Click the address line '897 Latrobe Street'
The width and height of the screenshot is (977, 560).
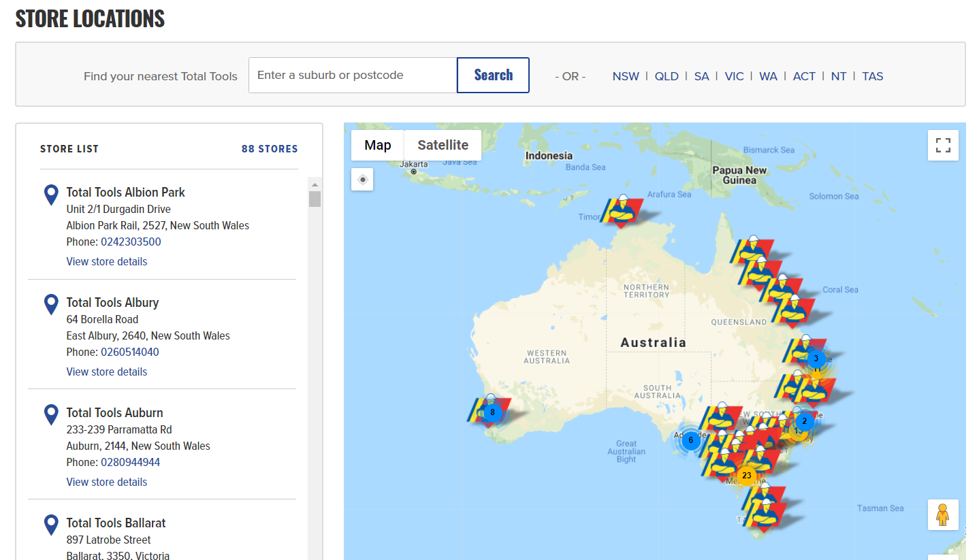pos(109,540)
